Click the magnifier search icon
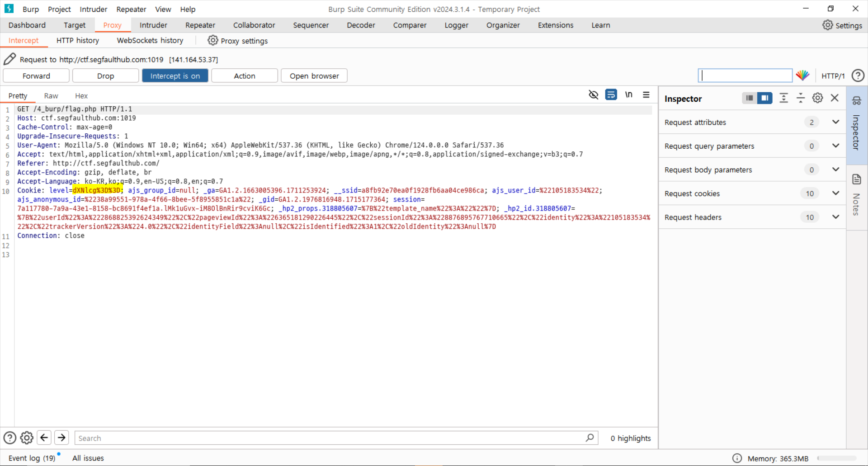 click(x=590, y=438)
